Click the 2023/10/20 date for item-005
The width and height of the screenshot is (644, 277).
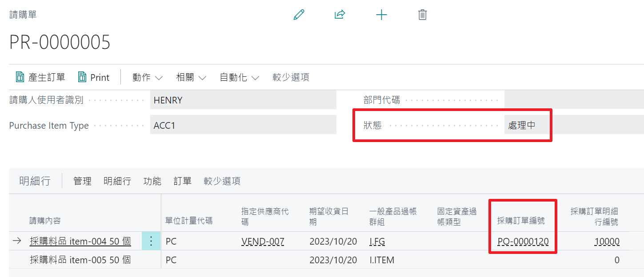click(x=333, y=260)
